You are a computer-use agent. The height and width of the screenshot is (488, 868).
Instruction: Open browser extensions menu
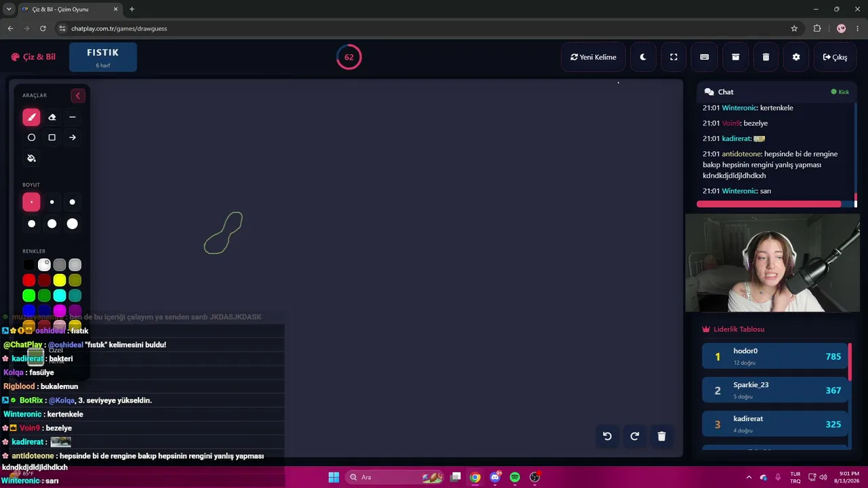tap(817, 28)
